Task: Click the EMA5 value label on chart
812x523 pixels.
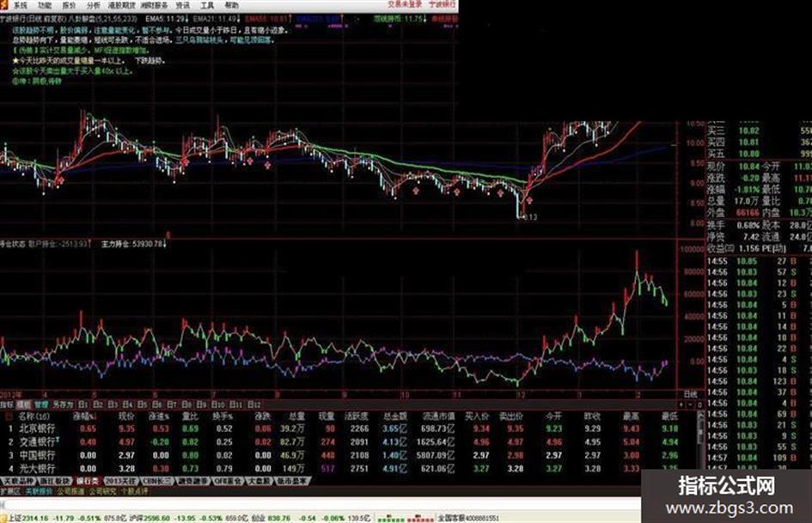Action: point(165,19)
